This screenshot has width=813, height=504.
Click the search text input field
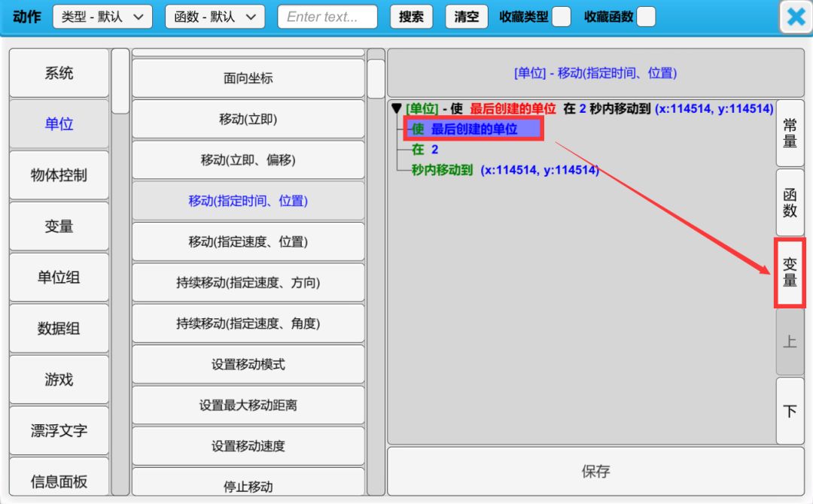[327, 17]
